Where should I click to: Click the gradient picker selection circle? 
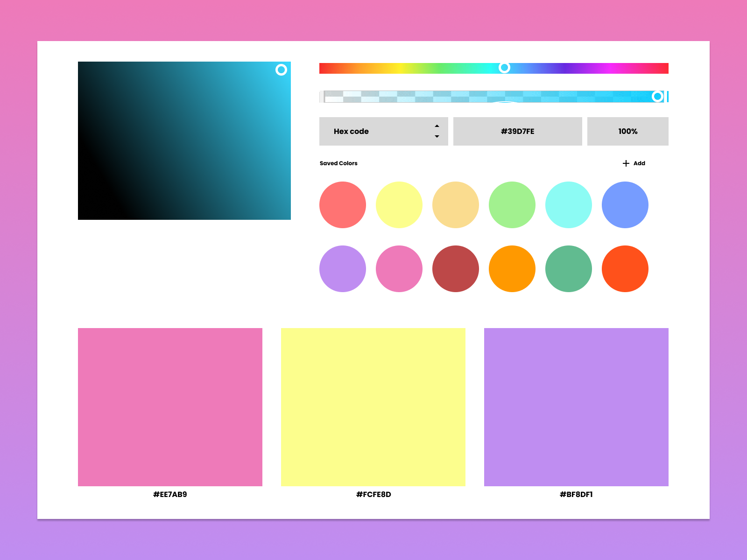pyautogui.click(x=282, y=70)
